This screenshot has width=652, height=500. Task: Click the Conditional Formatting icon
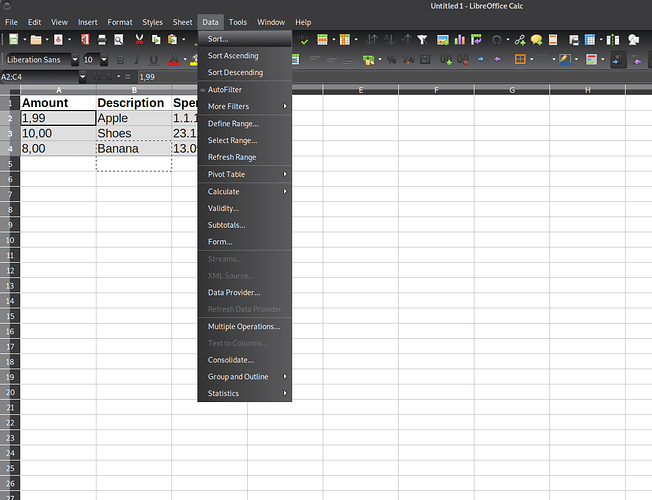click(x=591, y=59)
